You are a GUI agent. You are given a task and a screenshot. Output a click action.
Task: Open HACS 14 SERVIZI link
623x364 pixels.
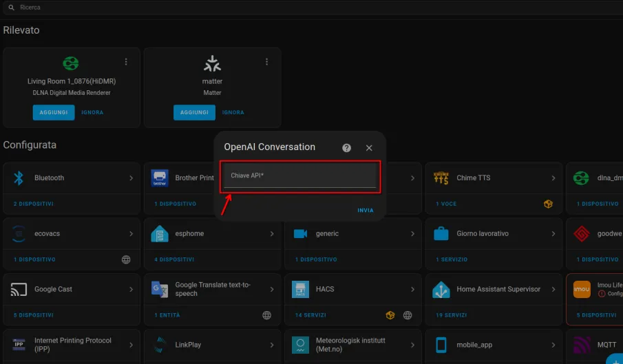point(310,314)
